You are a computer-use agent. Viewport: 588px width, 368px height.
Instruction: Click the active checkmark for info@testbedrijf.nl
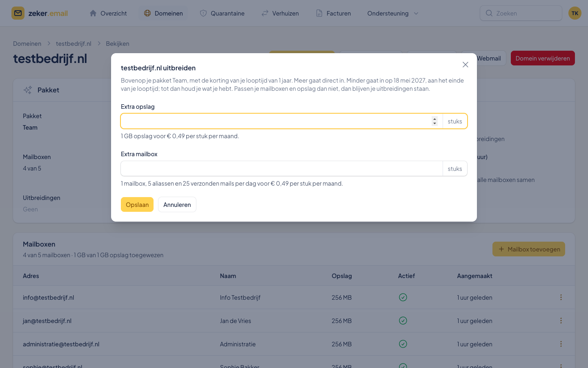(x=403, y=297)
